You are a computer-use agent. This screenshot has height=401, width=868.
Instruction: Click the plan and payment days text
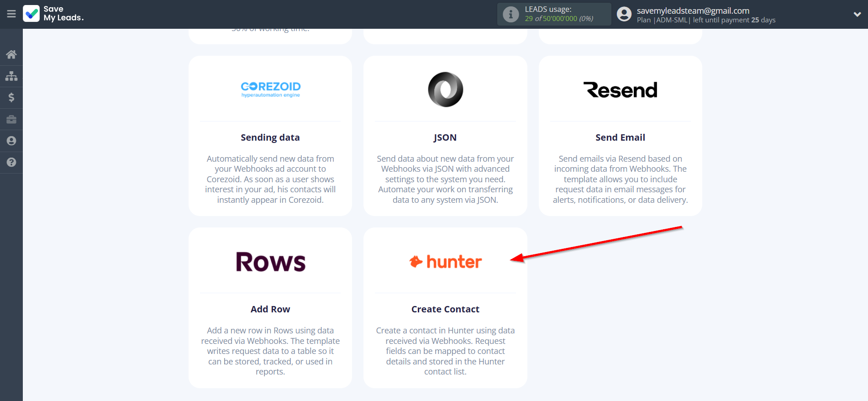pyautogui.click(x=706, y=20)
